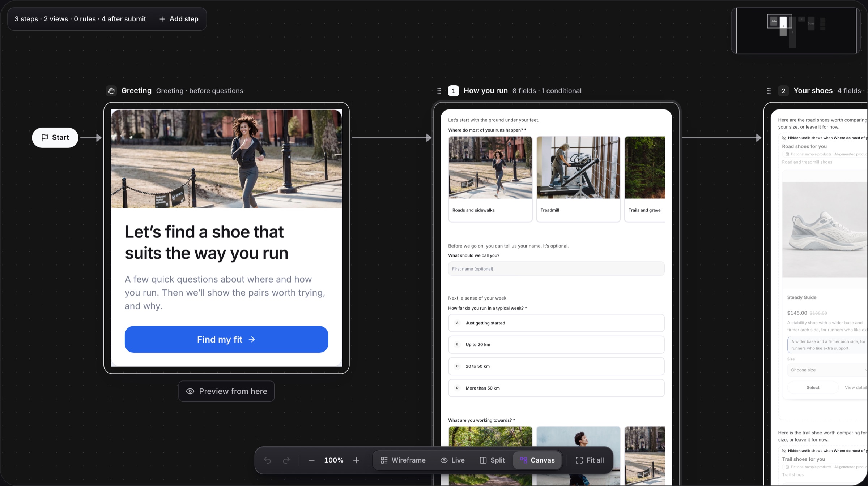
Task: Click the drag handle beside Your shoes
Action: click(769, 91)
